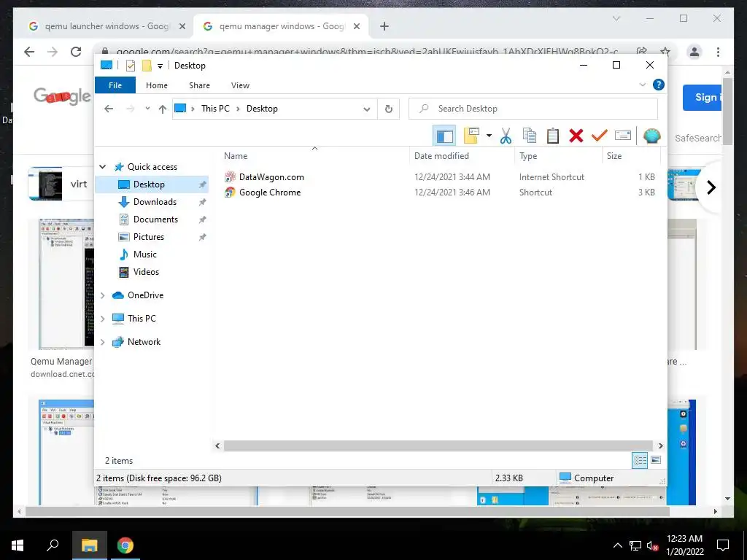Show hidden system tray icons
The width and height of the screenshot is (747, 560).
617,545
